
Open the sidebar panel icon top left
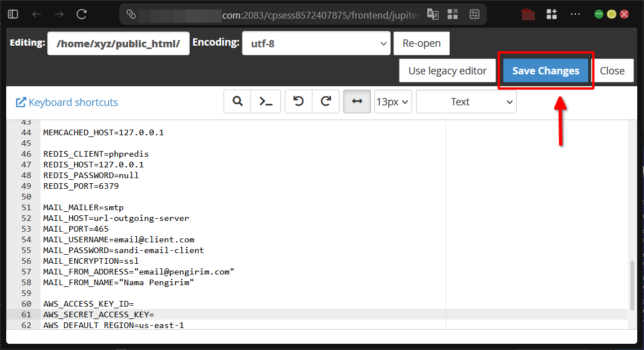(x=12, y=14)
